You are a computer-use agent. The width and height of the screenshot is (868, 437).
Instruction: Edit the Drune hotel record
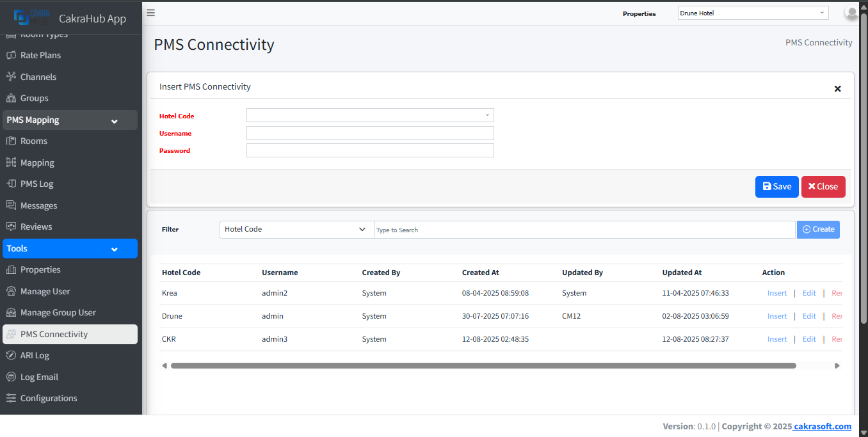pyautogui.click(x=808, y=315)
